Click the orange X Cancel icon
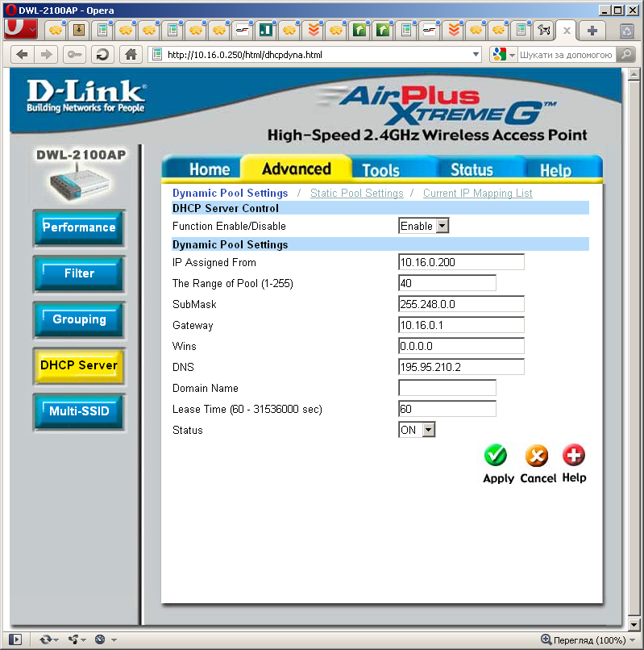This screenshot has width=644, height=650. coord(537,456)
